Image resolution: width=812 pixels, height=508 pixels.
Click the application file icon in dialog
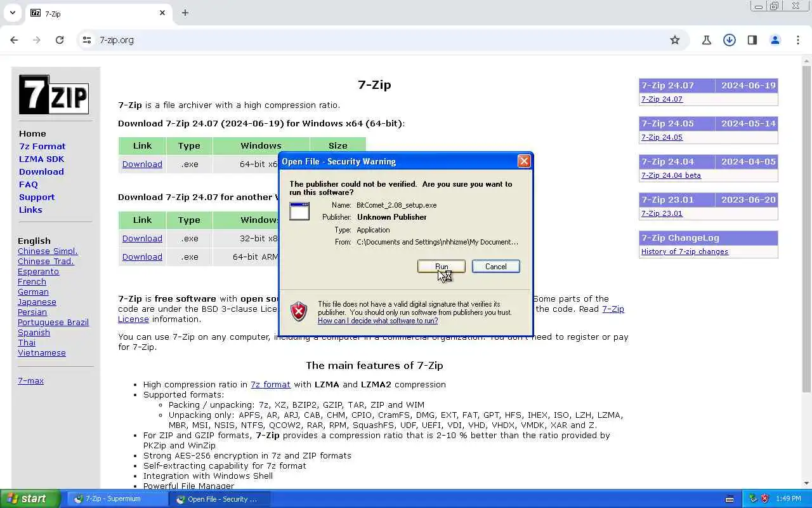299,211
